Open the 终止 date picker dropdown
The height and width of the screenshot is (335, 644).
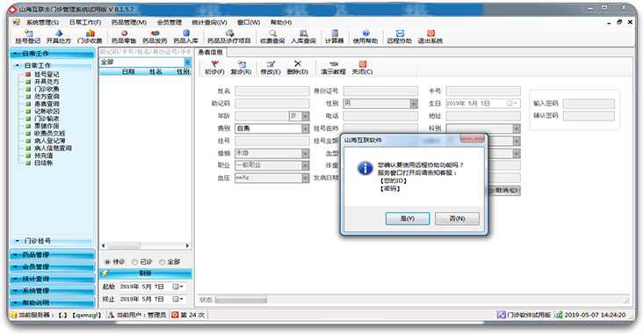pyautogui.click(x=178, y=299)
